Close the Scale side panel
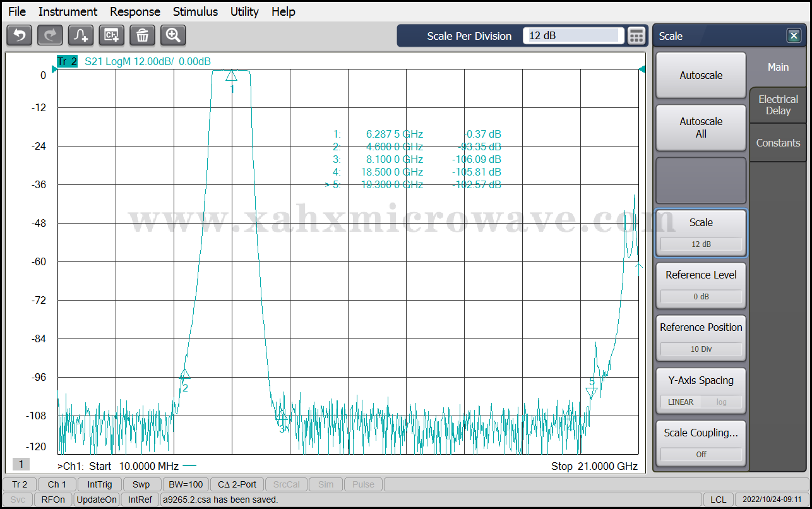Viewport: 812px width, 509px height. click(x=794, y=36)
